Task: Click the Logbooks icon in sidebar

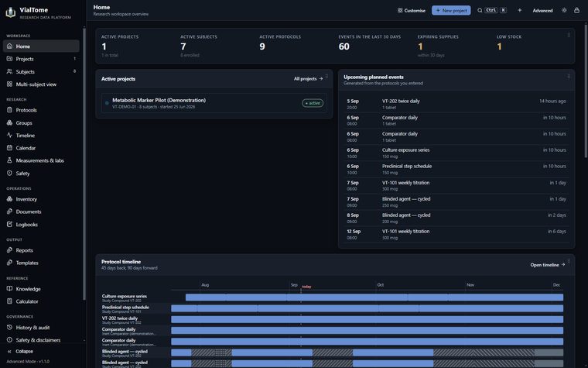Action: tap(10, 224)
